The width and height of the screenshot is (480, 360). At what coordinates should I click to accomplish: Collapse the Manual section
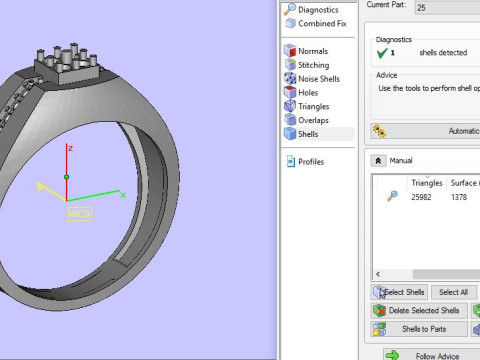tap(378, 161)
